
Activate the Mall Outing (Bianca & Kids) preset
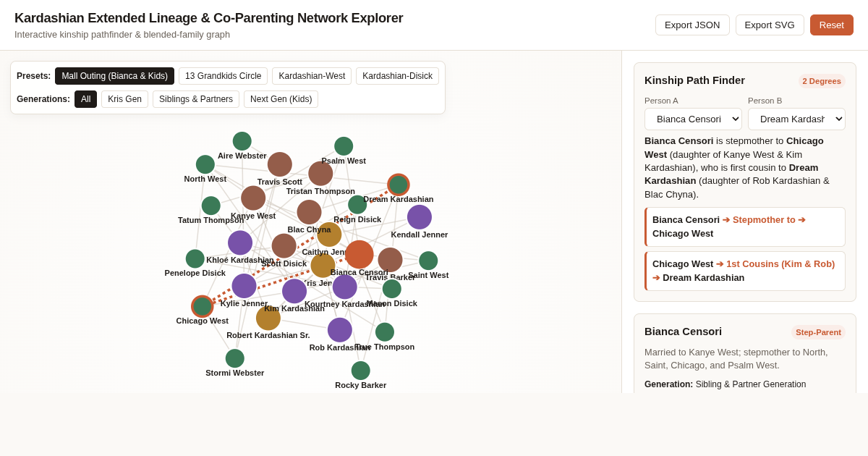click(x=114, y=76)
